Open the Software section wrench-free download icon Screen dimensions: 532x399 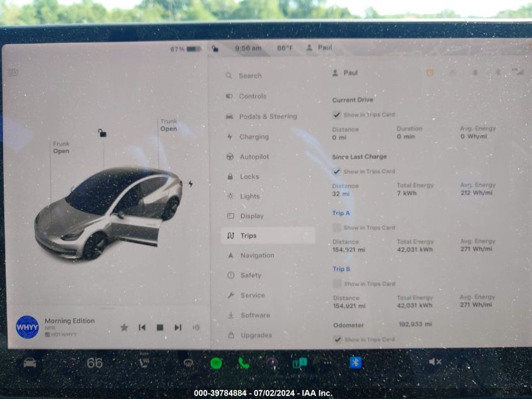coord(229,315)
